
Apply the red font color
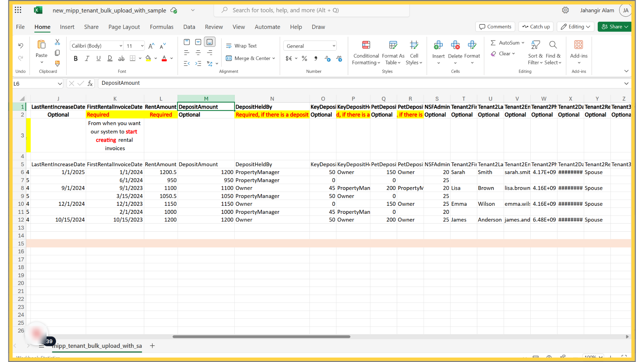pyautogui.click(x=164, y=58)
